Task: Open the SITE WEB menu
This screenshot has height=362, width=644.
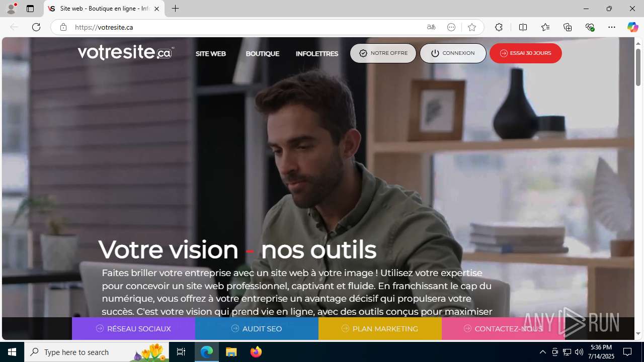Action: pos(210,53)
